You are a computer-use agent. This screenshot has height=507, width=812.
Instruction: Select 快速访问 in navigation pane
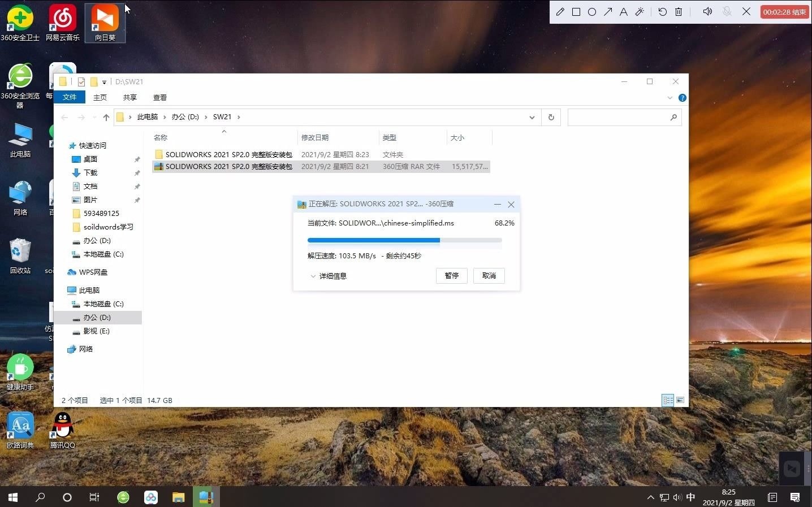pyautogui.click(x=92, y=145)
